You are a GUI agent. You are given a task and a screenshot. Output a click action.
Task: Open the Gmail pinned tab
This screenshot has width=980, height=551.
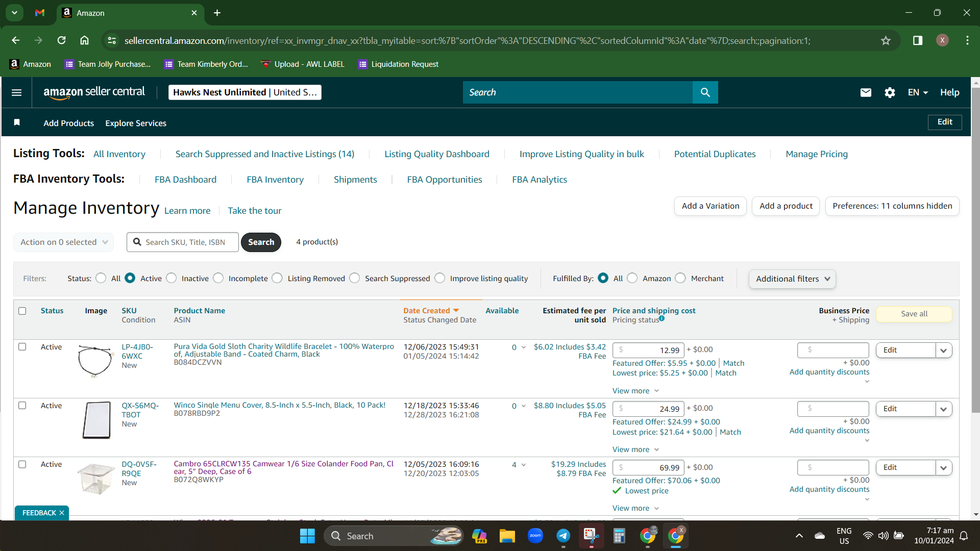[40, 13]
